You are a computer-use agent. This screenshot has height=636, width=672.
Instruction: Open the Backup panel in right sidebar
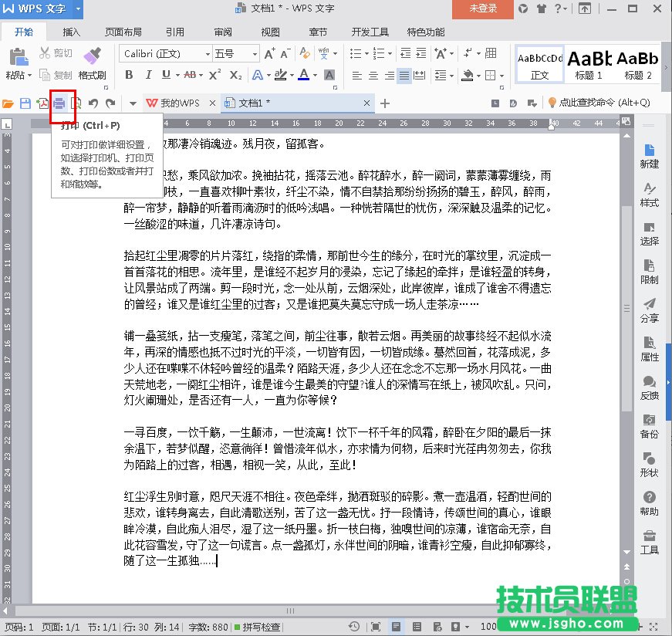[650, 426]
